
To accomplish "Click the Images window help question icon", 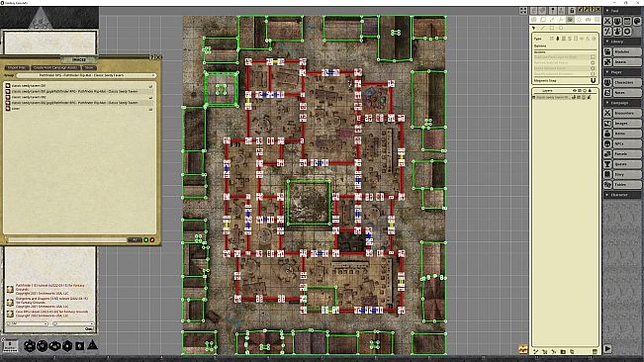I will click(152, 57).
